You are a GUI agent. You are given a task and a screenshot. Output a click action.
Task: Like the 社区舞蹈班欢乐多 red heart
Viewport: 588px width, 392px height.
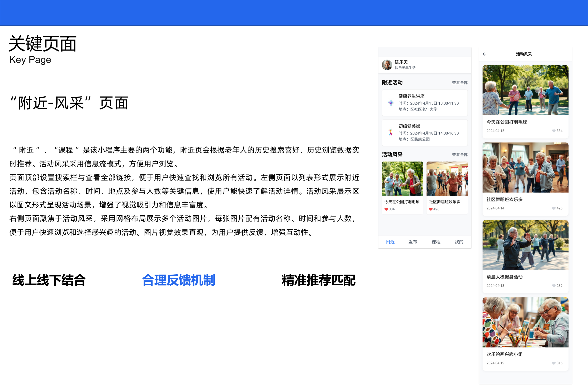431,209
